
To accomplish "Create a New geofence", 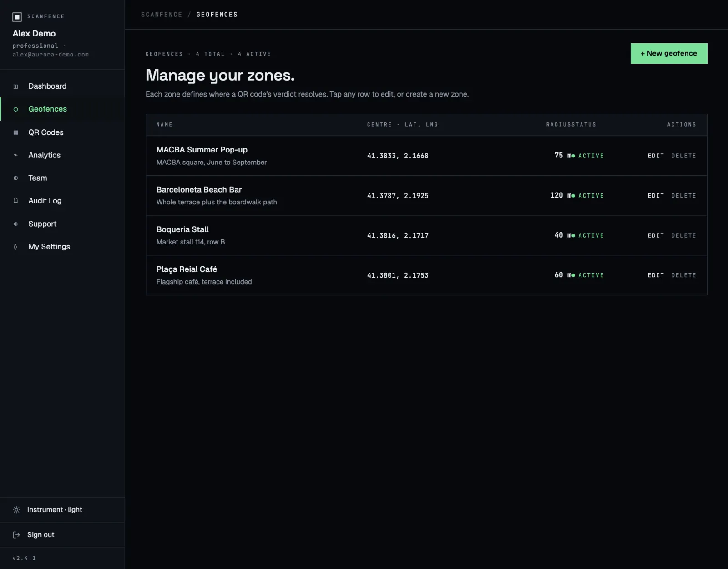I will tap(669, 53).
